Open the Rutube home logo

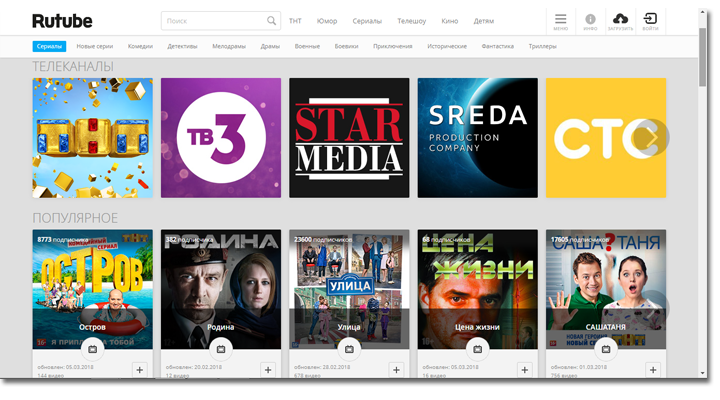[62, 21]
